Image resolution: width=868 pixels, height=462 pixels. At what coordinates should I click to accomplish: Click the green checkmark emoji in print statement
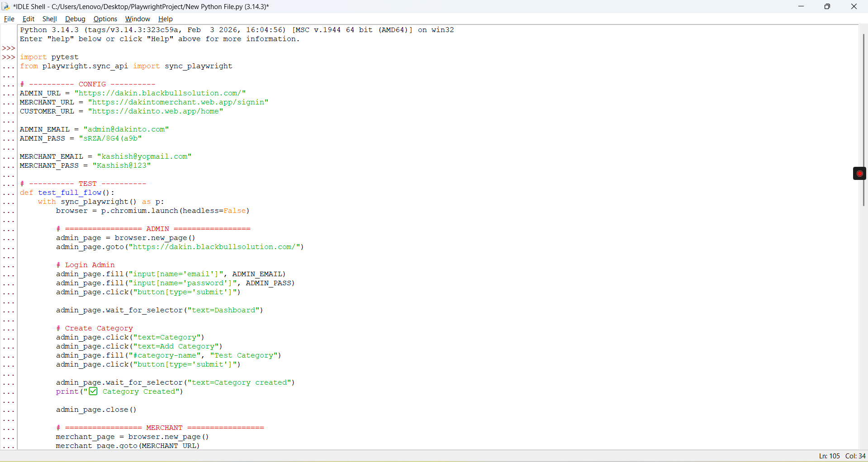(93, 391)
